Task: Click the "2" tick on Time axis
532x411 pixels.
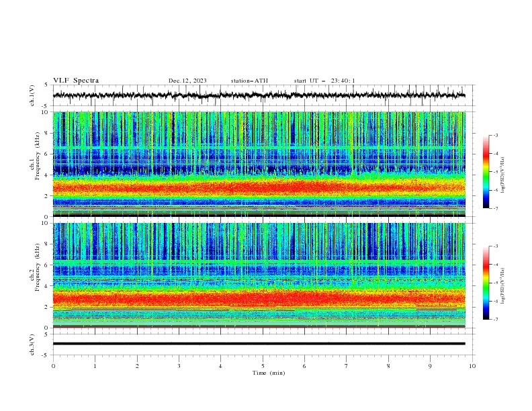Action: click(137, 366)
